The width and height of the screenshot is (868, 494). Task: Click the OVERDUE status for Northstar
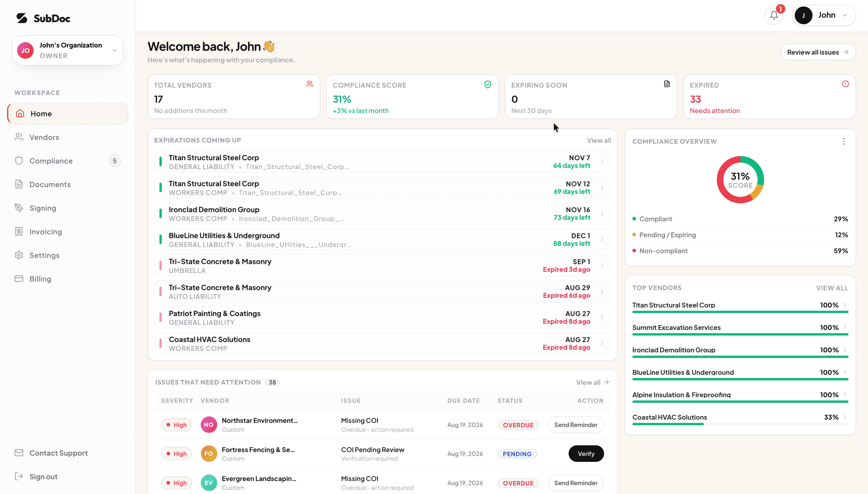[x=518, y=425]
